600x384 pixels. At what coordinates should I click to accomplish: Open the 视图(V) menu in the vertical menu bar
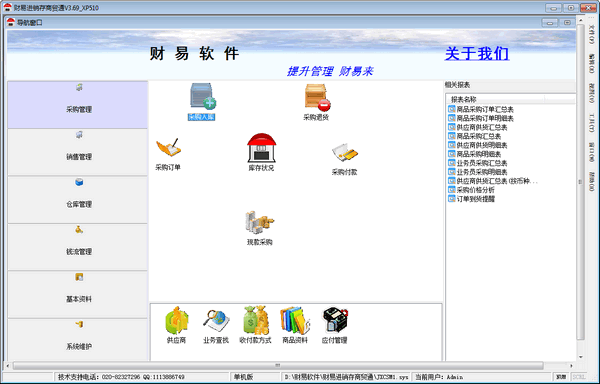591,93
